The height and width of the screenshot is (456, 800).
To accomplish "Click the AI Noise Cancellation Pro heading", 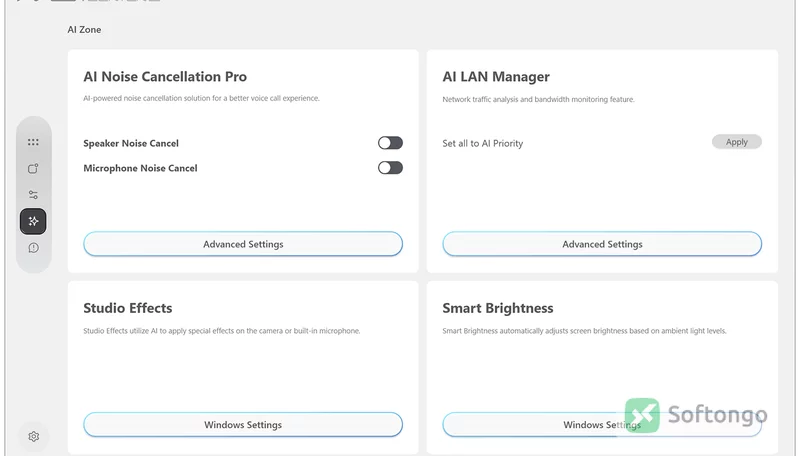I will 165,77.
